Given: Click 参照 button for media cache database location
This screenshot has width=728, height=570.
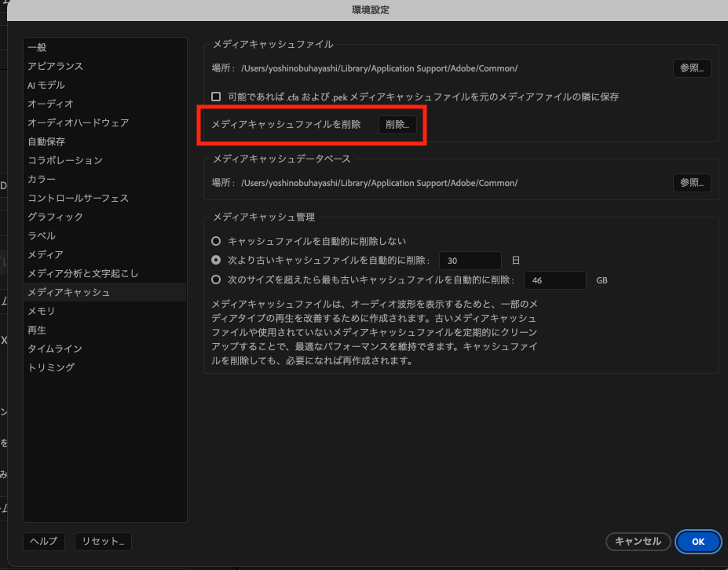Looking at the screenshot, I should [x=692, y=183].
